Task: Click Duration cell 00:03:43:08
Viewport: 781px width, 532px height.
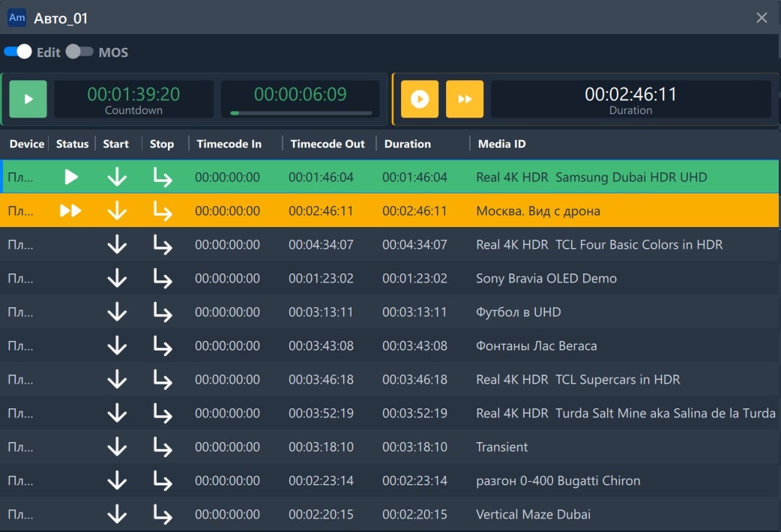Action: (414, 345)
